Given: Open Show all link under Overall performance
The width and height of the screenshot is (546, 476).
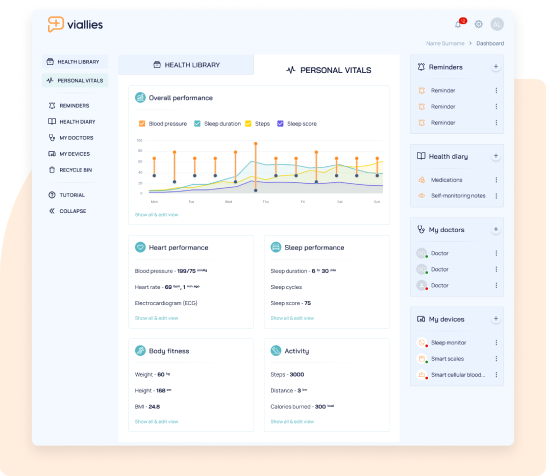Looking at the screenshot, I should [x=156, y=215].
